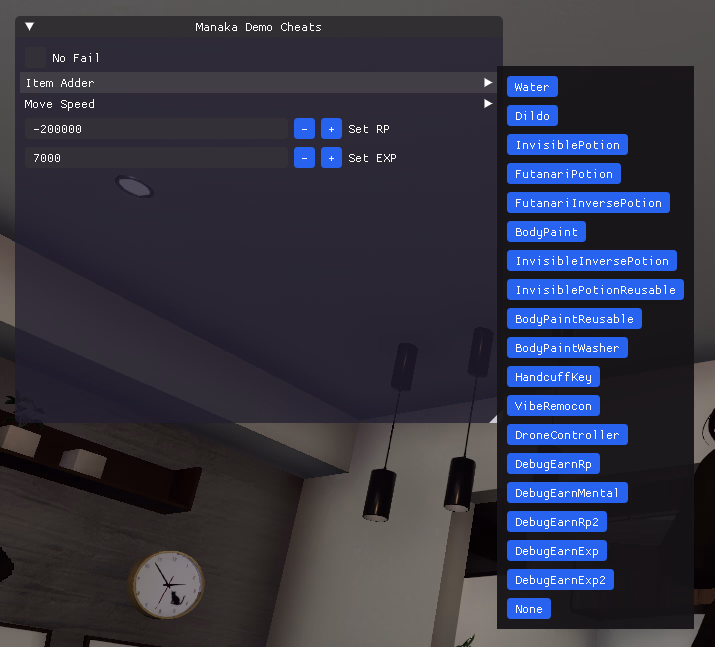The width and height of the screenshot is (715, 647).
Task: Click the Set EXP value field
Action: (156, 158)
